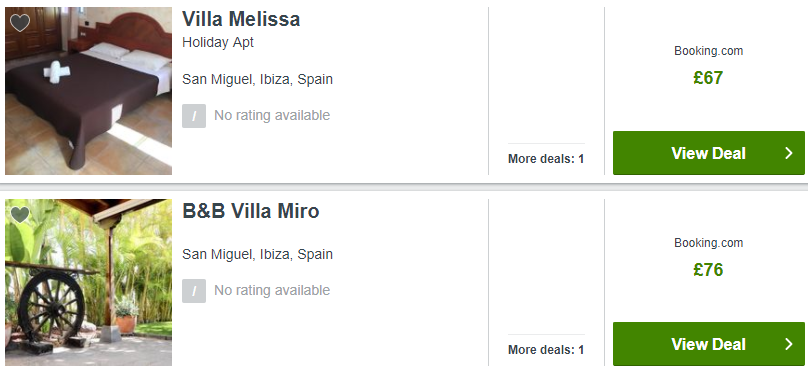Expand More deals for Villa Melissa
The height and width of the screenshot is (370, 808).
click(546, 159)
